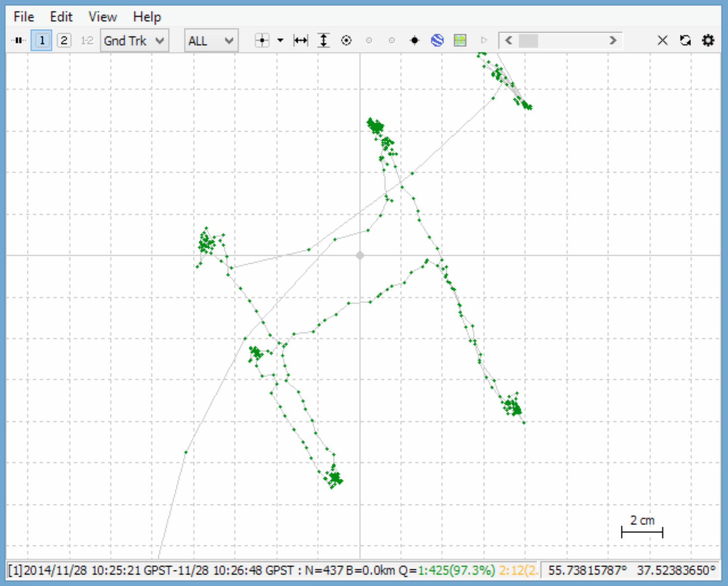Open the View menu
This screenshot has height=586, width=728.
pyautogui.click(x=102, y=17)
